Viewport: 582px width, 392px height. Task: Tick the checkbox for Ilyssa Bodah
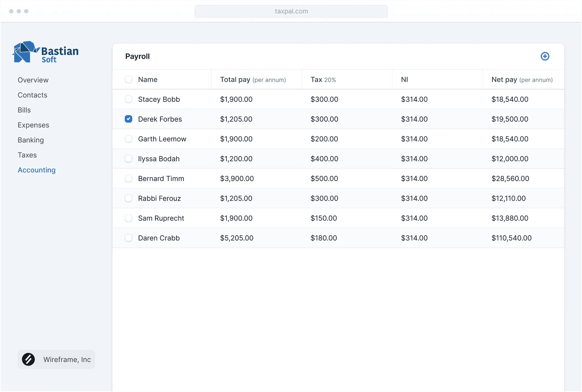[x=129, y=159]
